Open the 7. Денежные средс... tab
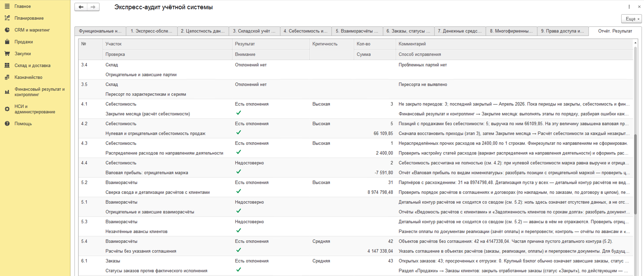Screen dimensions: 644x276 tap(460, 31)
